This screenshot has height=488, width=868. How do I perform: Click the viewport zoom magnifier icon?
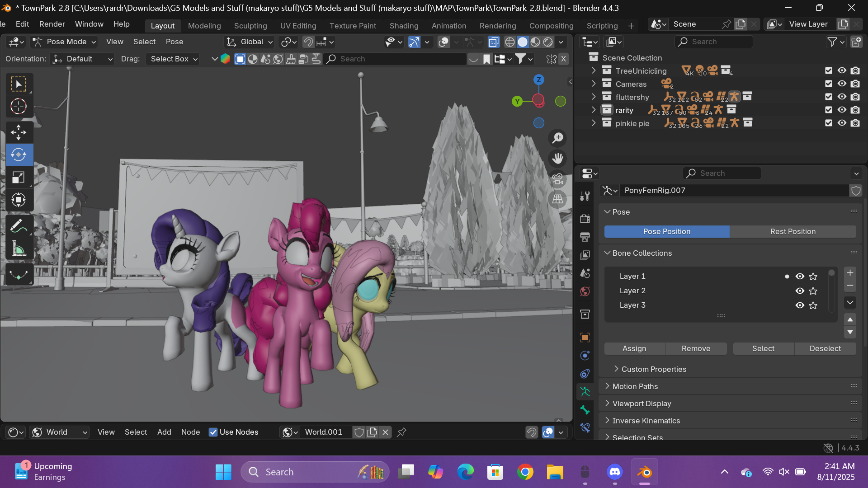[558, 138]
